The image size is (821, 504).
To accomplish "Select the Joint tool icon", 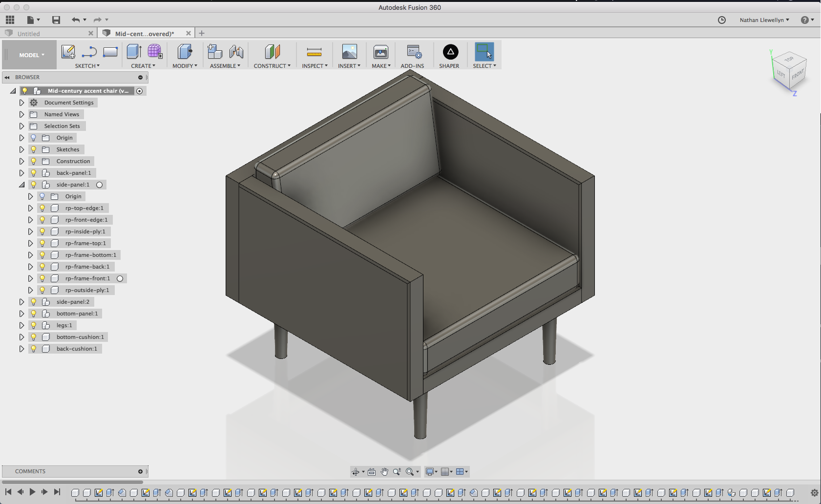I will (236, 52).
